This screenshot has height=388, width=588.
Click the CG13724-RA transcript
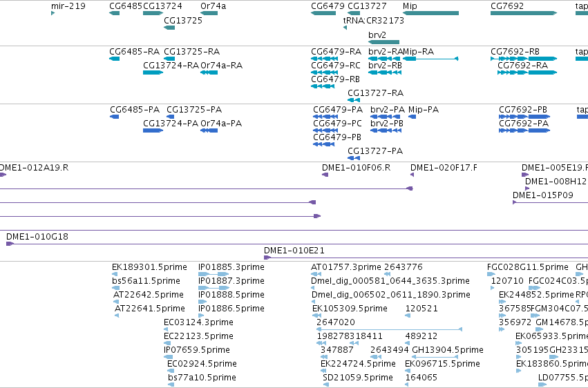(x=153, y=72)
